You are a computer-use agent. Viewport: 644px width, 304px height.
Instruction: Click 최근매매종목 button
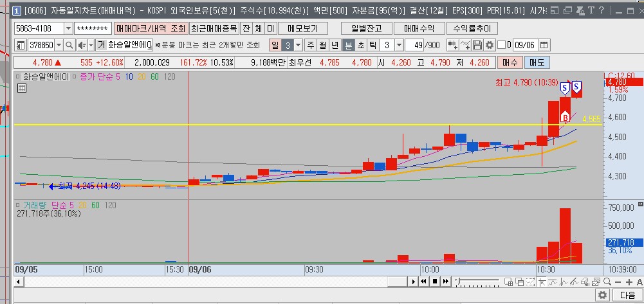214,28
